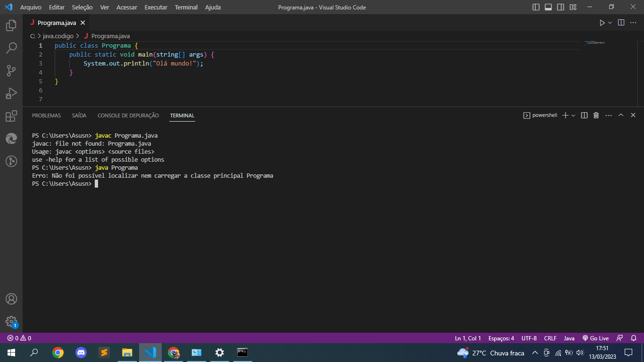
Task: Toggle the primary side bar layout button
Action: pos(536,7)
